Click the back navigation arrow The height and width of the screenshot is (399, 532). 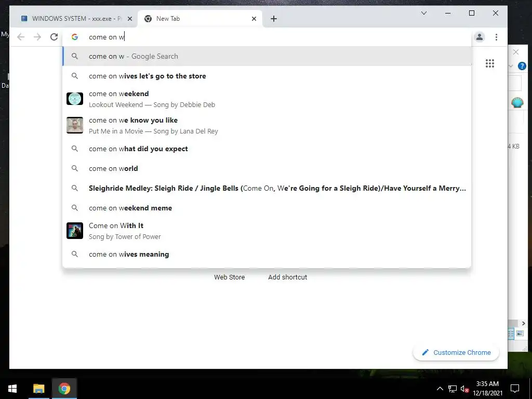point(21,37)
